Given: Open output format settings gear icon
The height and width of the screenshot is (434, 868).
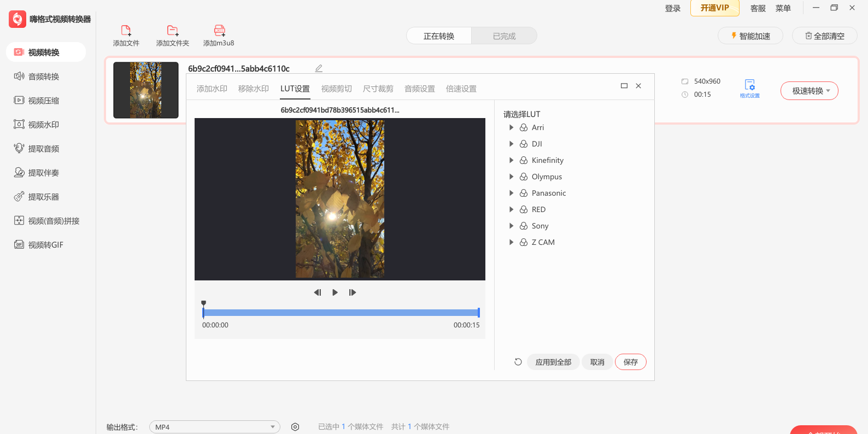Looking at the screenshot, I should coord(295,427).
